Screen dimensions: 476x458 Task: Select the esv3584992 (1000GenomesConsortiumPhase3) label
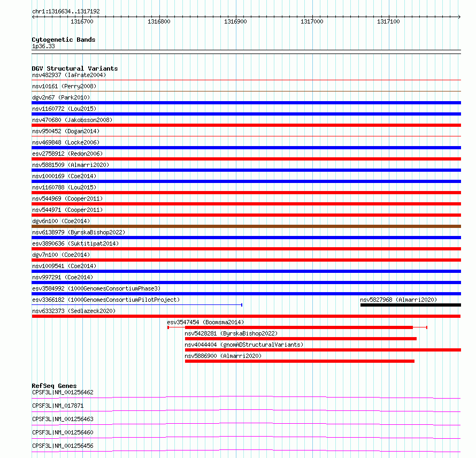pyautogui.click(x=96, y=288)
